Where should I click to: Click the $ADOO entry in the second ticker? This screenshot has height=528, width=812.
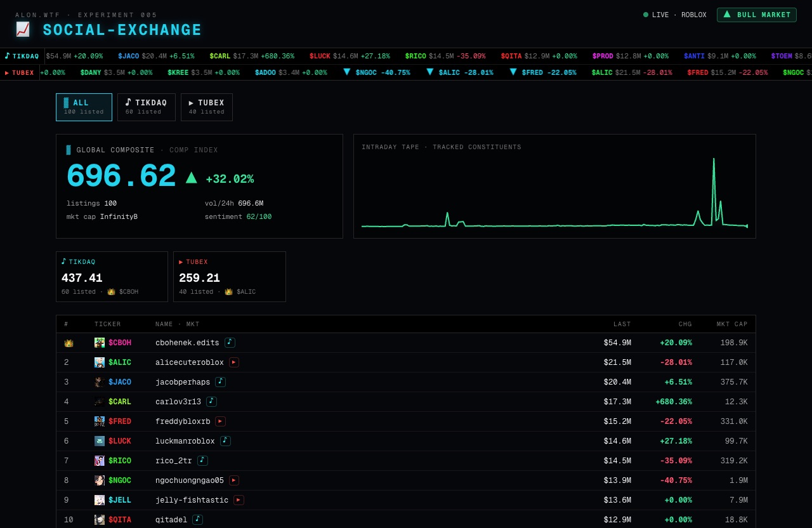(x=291, y=72)
